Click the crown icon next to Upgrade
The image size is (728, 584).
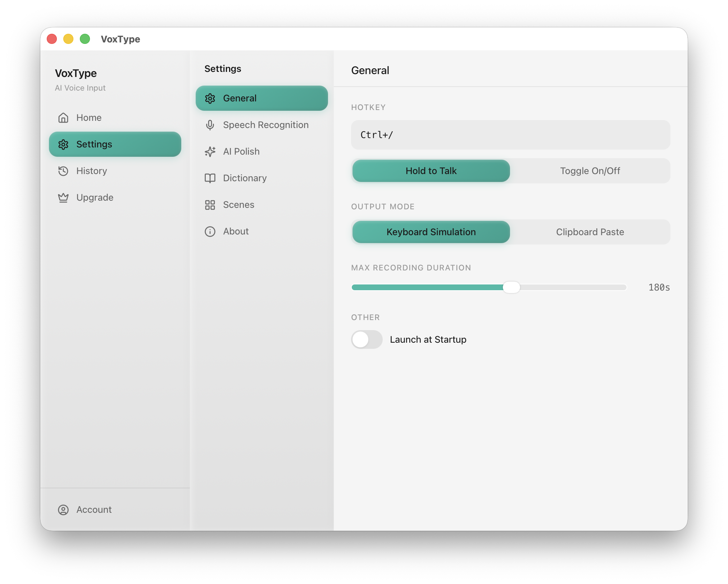pos(63,197)
